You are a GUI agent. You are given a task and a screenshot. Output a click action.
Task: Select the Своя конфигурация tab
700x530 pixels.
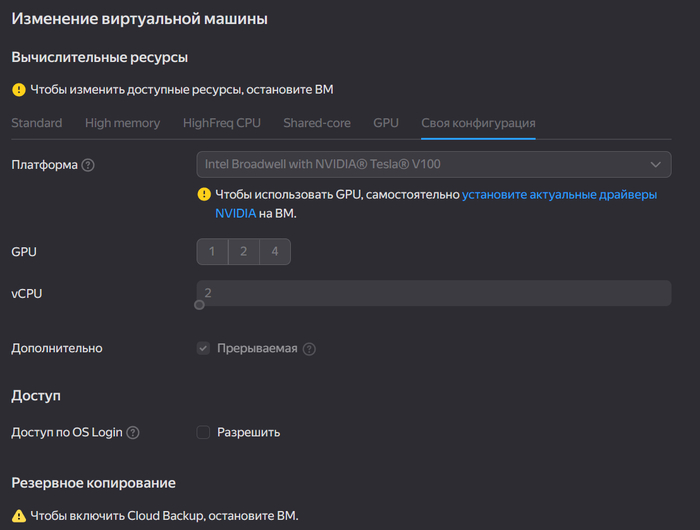[478, 123]
